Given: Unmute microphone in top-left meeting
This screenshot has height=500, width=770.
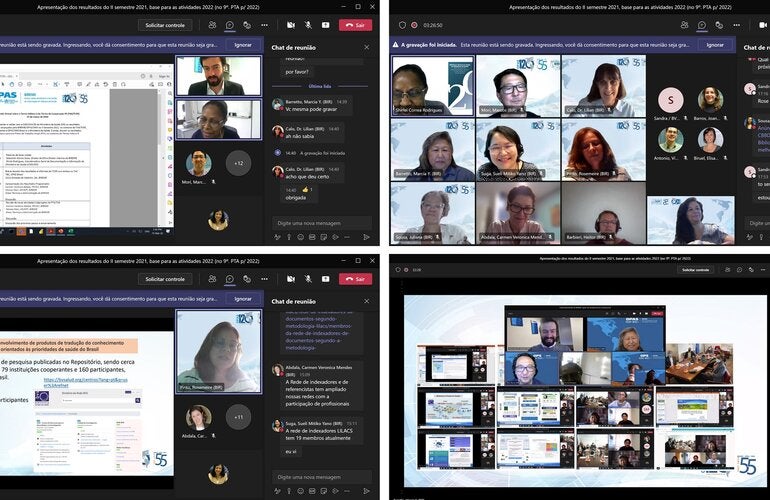Looking at the screenshot, I should coord(308,25).
